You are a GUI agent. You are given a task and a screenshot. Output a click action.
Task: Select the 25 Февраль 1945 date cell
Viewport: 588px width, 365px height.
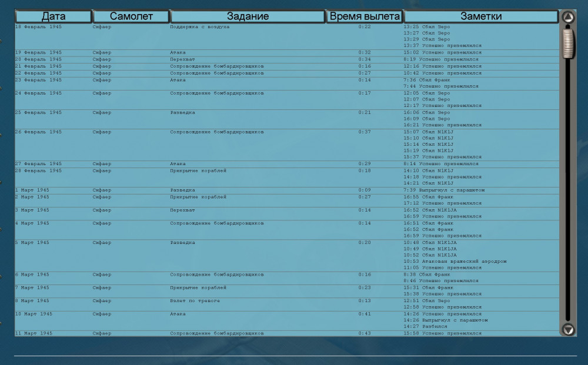click(x=38, y=113)
